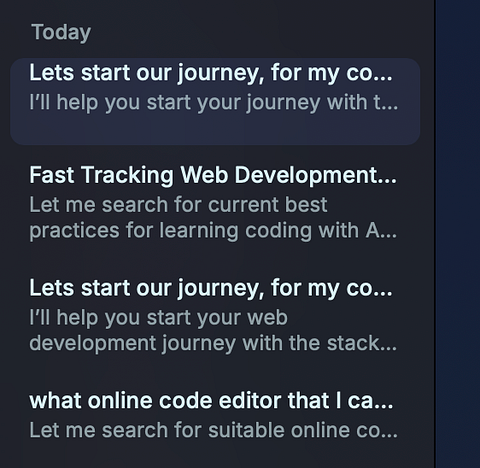Open "what online code editor that I ca..." chat
This screenshot has height=468, width=480.
211,401
